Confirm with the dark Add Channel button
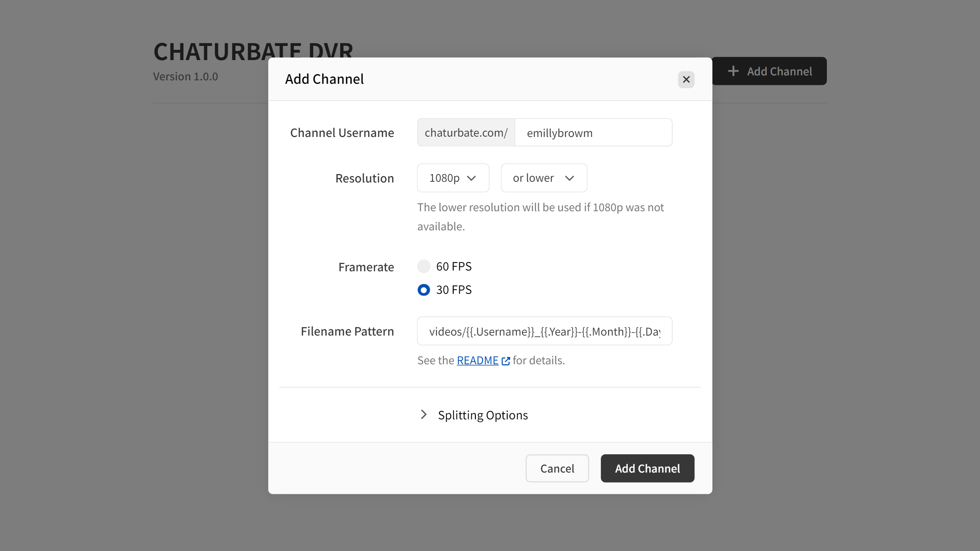 647,468
